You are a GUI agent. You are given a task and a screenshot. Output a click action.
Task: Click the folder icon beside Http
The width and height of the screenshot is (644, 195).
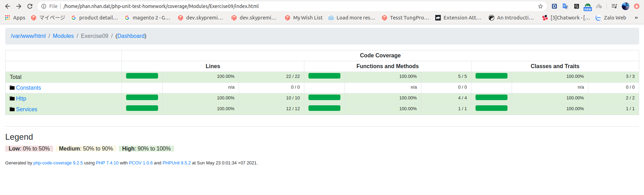(12, 98)
